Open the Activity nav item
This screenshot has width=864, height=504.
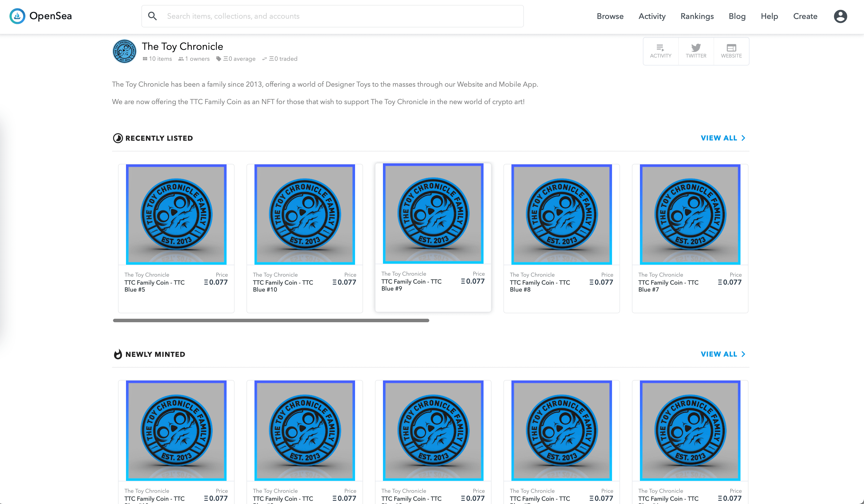[x=652, y=16]
